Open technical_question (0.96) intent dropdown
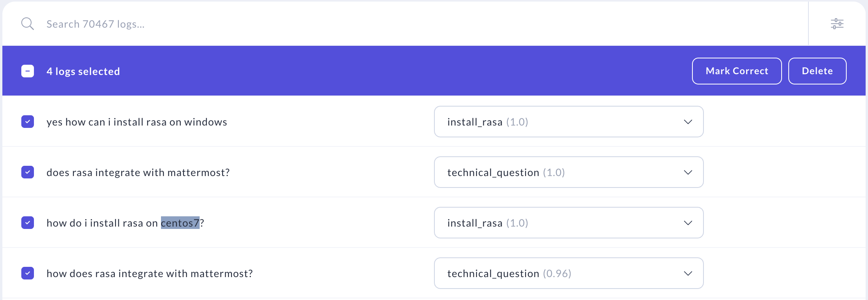The width and height of the screenshot is (868, 300). (568, 273)
